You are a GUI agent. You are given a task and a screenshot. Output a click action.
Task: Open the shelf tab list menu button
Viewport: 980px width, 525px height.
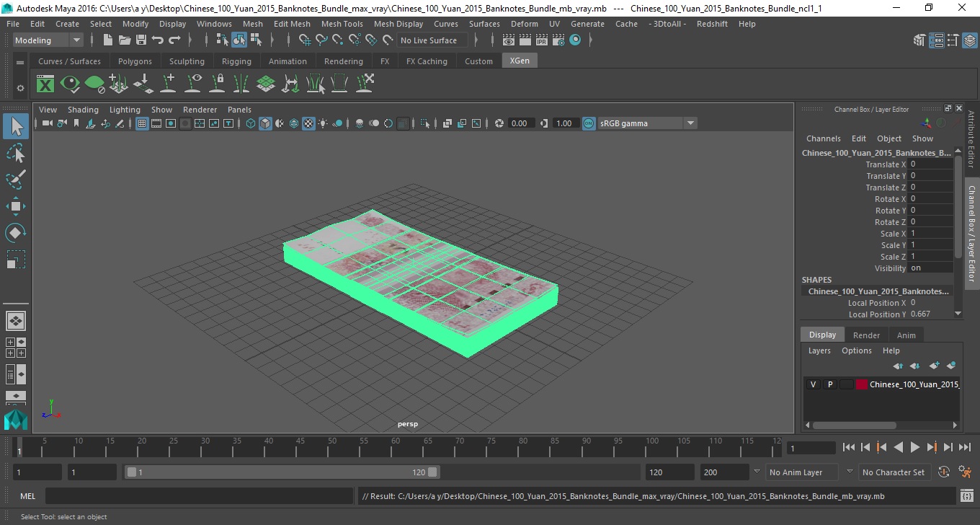pos(20,62)
